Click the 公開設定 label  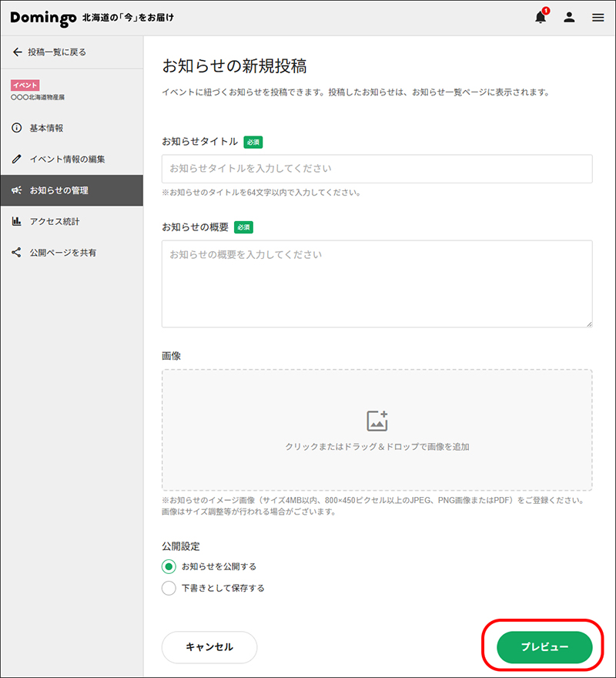point(181,546)
